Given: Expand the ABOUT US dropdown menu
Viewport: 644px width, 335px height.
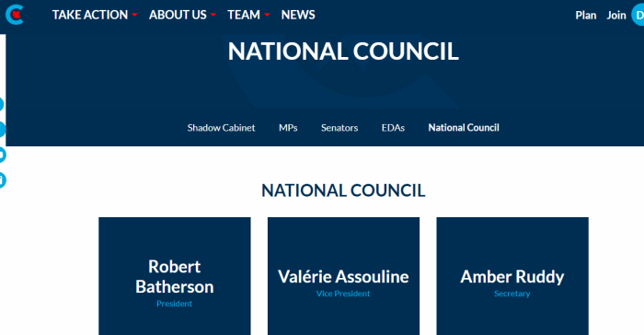Looking at the screenshot, I should 182,15.
